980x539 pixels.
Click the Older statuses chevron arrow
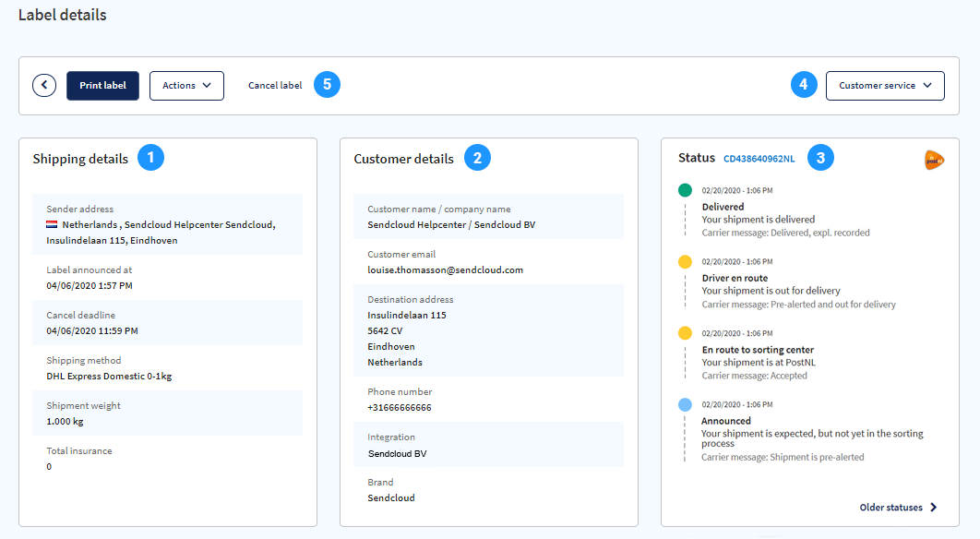pos(933,507)
